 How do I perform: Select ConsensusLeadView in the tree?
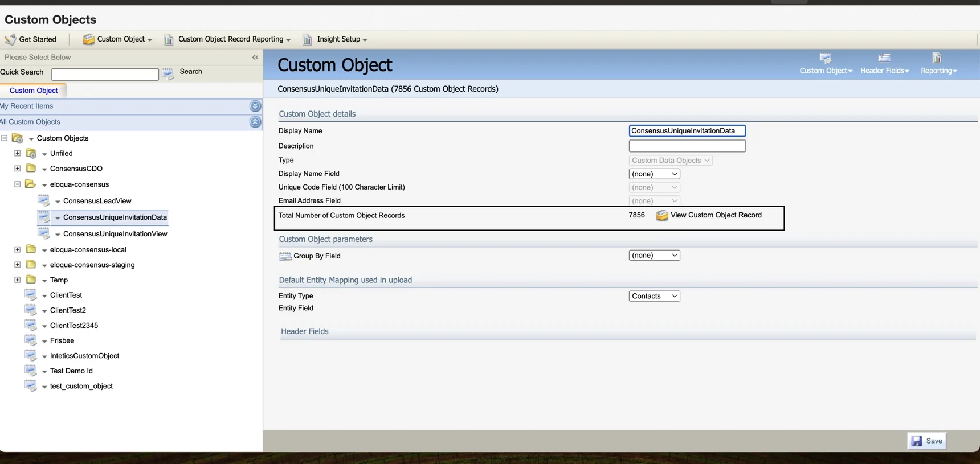[97, 201]
